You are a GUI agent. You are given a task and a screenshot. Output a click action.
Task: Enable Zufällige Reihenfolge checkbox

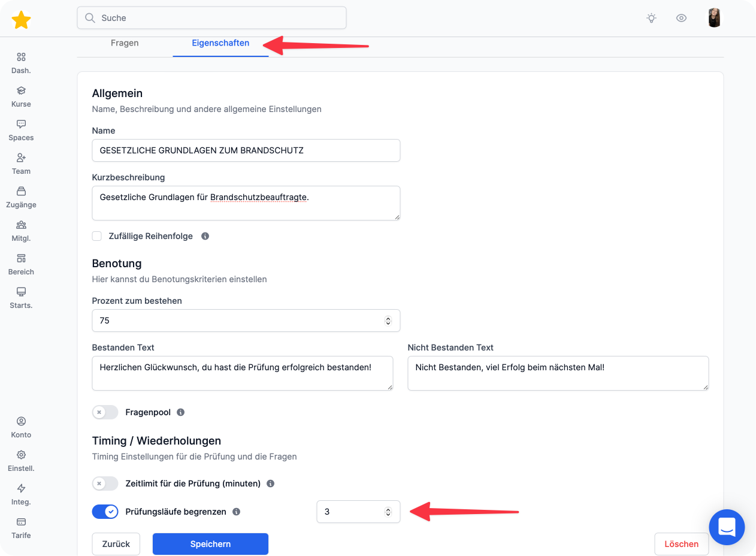point(97,236)
